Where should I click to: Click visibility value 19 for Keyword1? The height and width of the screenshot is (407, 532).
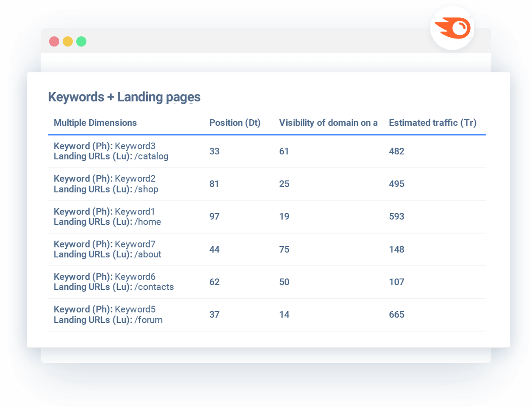tap(284, 217)
